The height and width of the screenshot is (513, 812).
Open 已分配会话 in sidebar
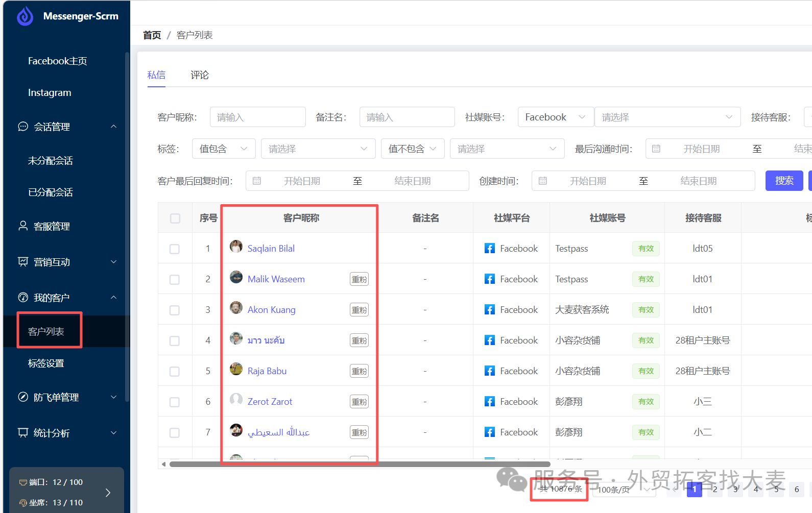coord(51,192)
